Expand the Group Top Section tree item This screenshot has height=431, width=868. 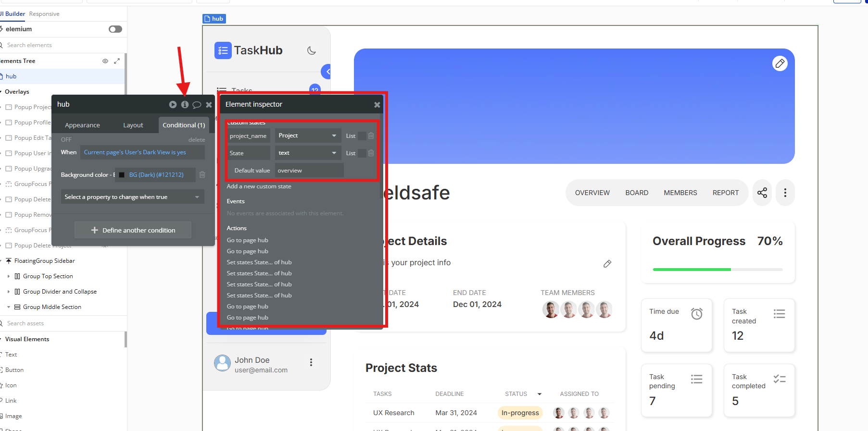click(9, 276)
